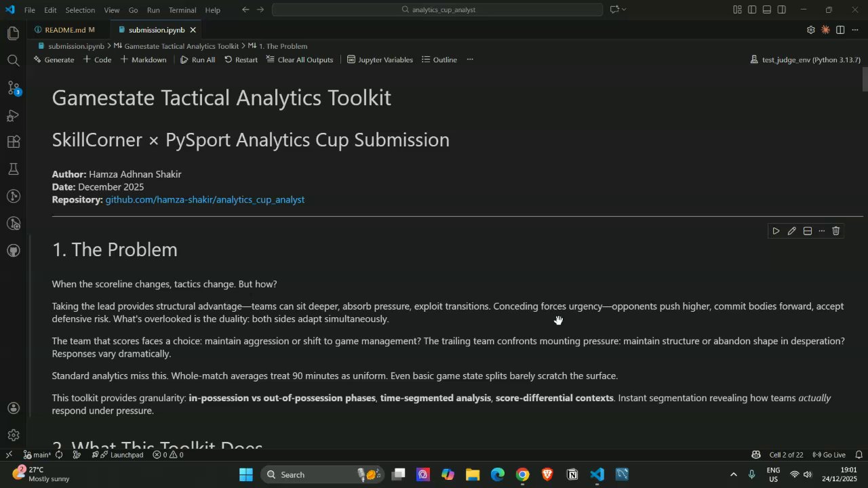Image resolution: width=868 pixels, height=488 pixels.
Task: Go forward with the right arrow
Action: pyautogui.click(x=260, y=9)
